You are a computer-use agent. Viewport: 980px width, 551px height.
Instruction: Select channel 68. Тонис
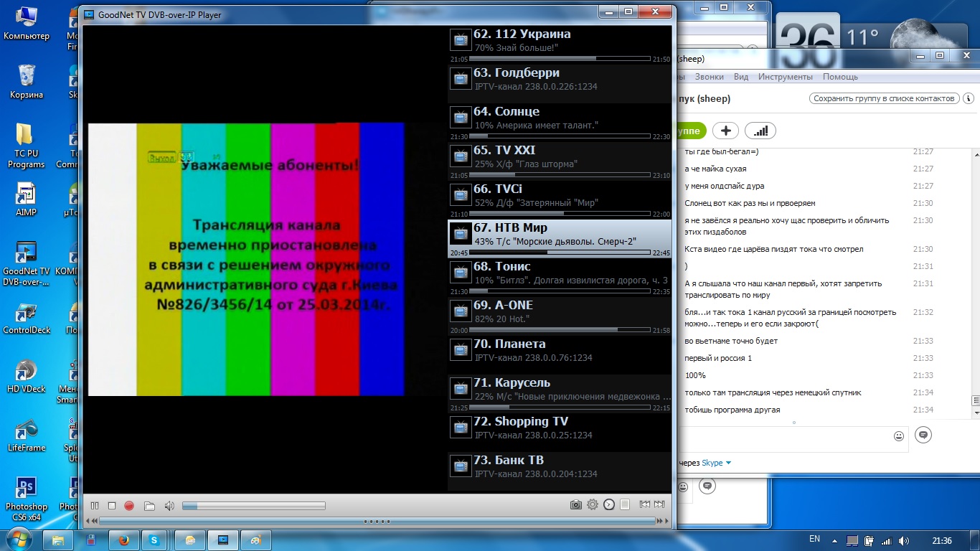pyautogui.click(x=560, y=277)
